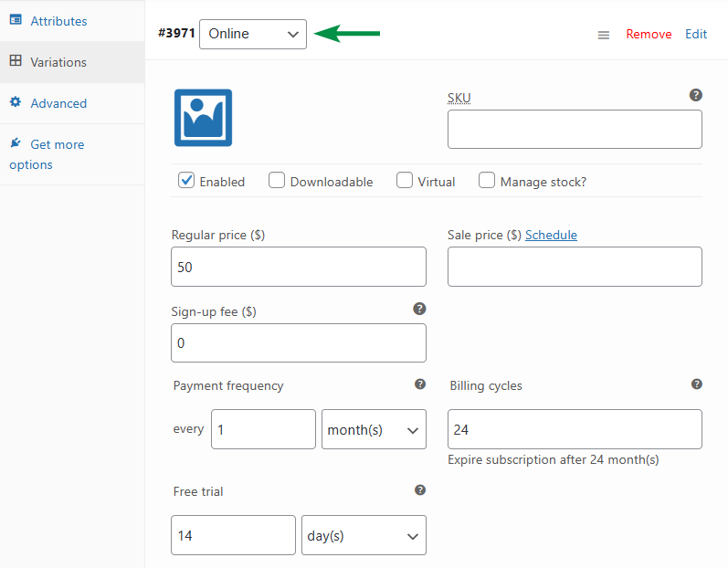Click the SKU help question mark icon

coord(696,95)
